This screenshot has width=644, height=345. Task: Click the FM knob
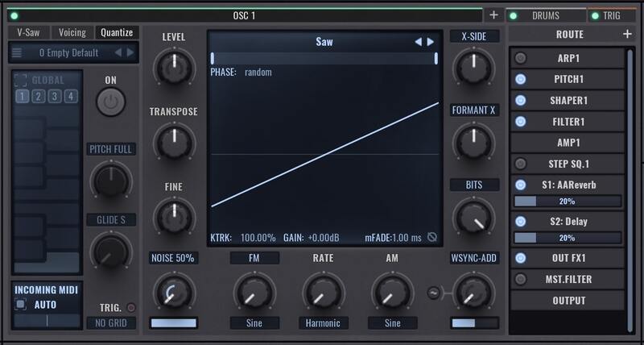[x=254, y=293]
